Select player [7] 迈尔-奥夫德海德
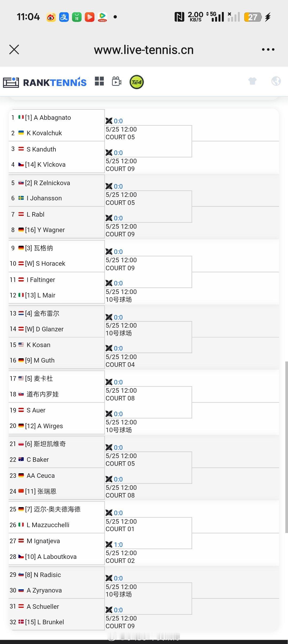Screen dimensions: 288x644 [53, 509]
